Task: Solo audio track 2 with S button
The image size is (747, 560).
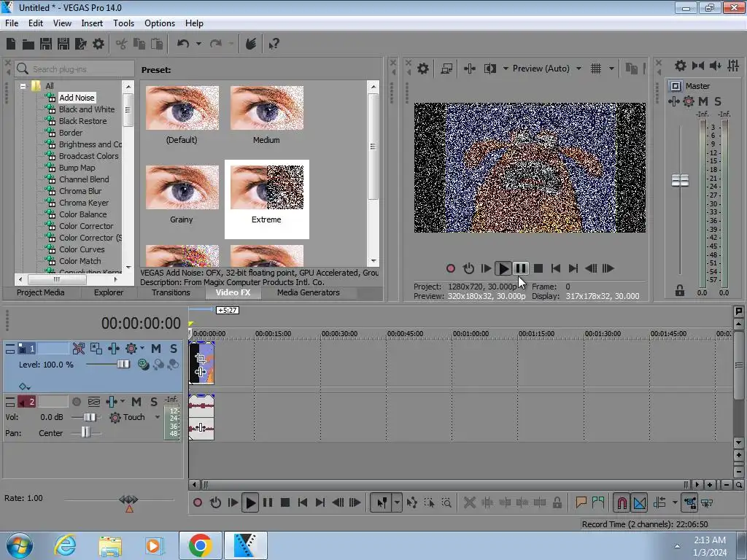Action: click(153, 402)
